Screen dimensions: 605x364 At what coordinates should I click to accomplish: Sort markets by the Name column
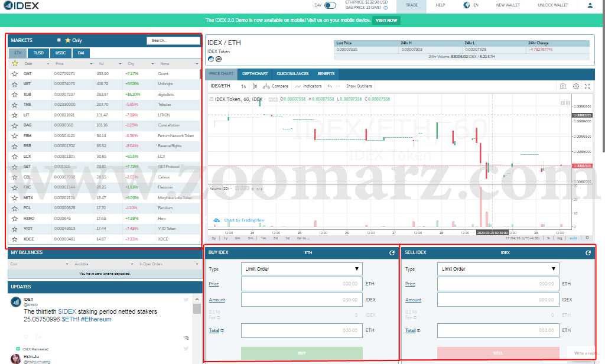(179, 64)
